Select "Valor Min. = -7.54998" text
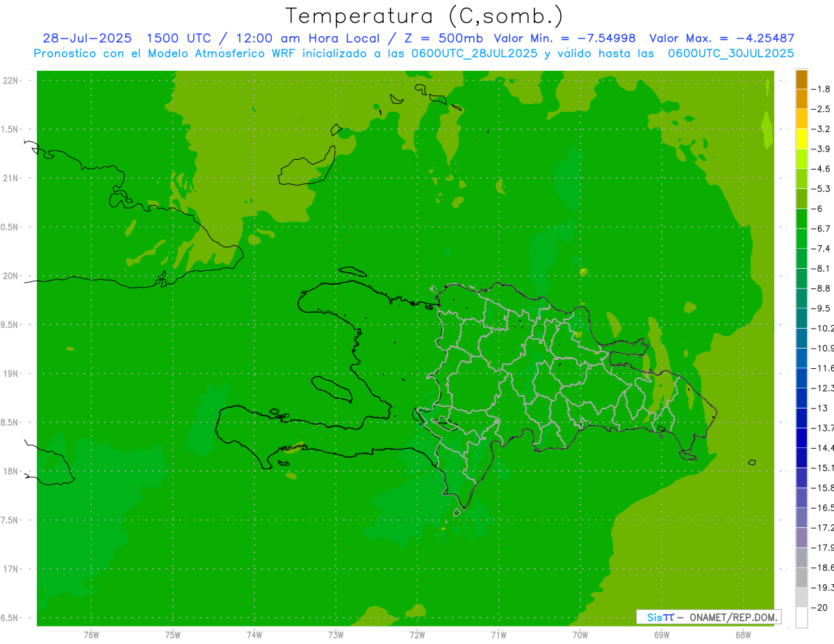834x644 pixels. click(x=564, y=38)
